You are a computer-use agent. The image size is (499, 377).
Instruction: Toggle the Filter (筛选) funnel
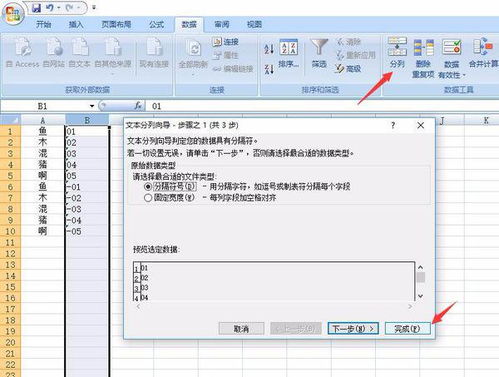(x=319, y=53)
